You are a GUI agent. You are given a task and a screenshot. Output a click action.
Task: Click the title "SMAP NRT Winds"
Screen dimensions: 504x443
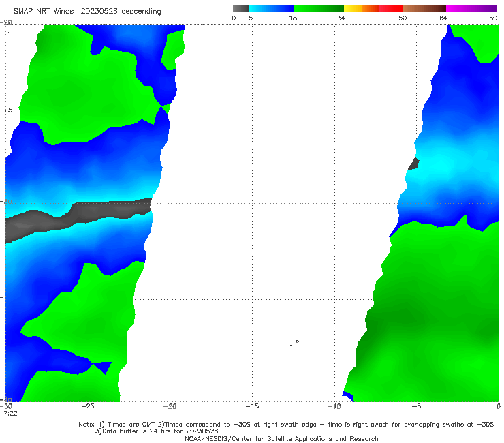(x=44, y=11)
